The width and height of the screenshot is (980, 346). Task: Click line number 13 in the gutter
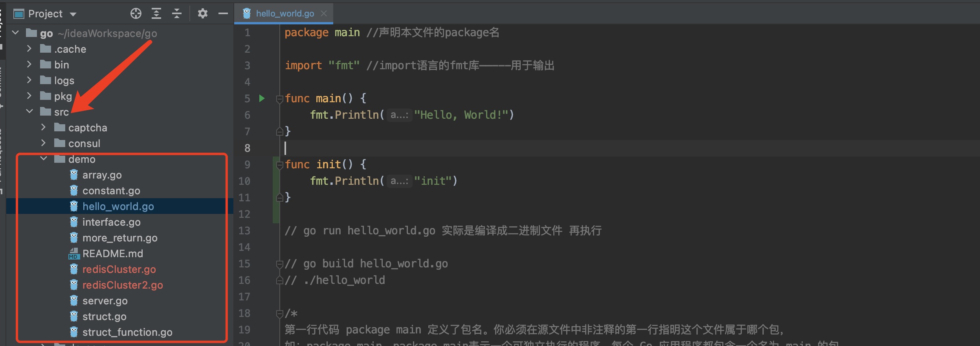pyautogui.click(x=244, y=230)
